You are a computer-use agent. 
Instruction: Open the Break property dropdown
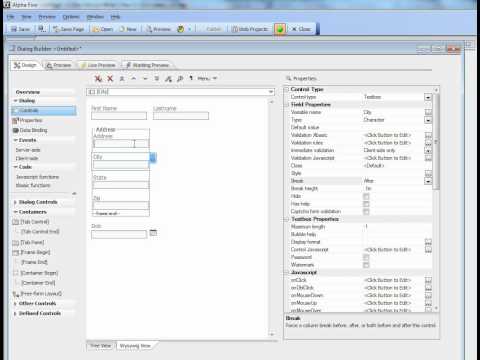[x=428, y=181]
